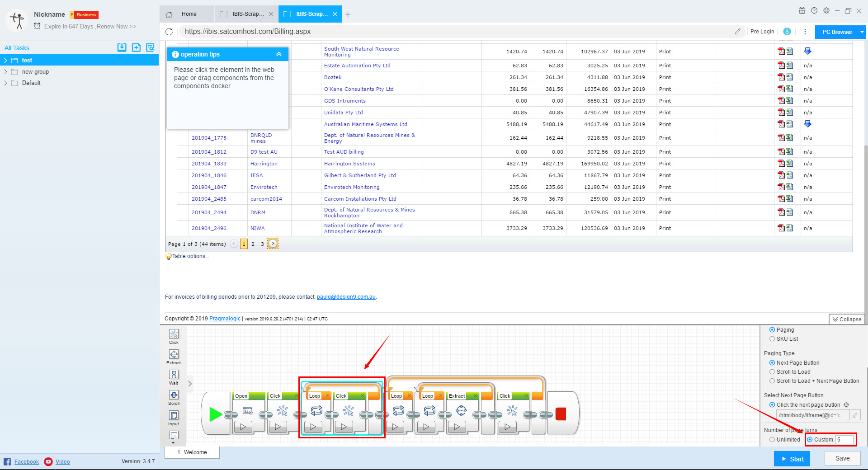Viewport: 868px width, 470px height.
Task: Open the paulg@design9.com.au email link
Action: [x=346, y=297]
